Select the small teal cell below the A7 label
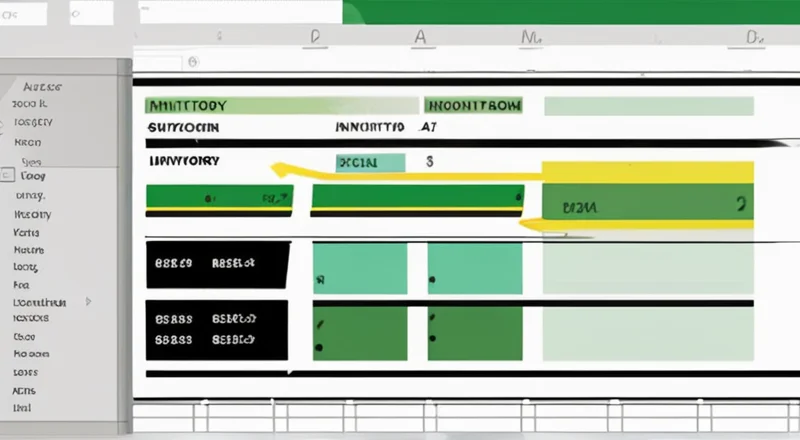This screenshot has height=440, width=800. [370, 162]
